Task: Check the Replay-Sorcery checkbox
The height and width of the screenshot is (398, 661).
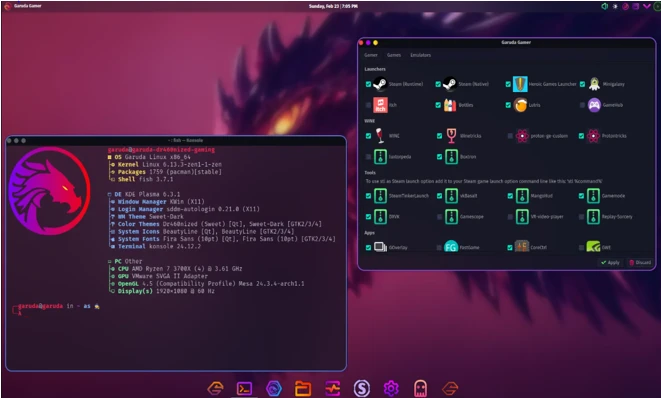Action: [581, 217]
